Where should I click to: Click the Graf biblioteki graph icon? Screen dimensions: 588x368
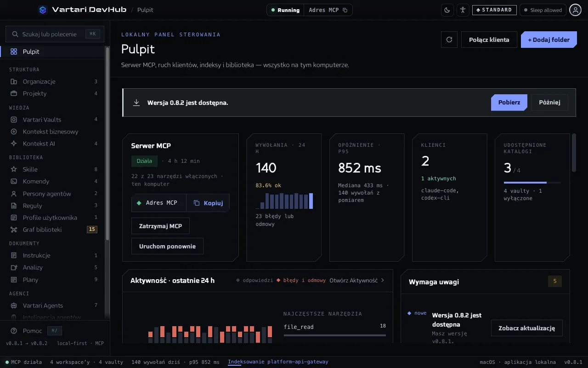(14, 230)
